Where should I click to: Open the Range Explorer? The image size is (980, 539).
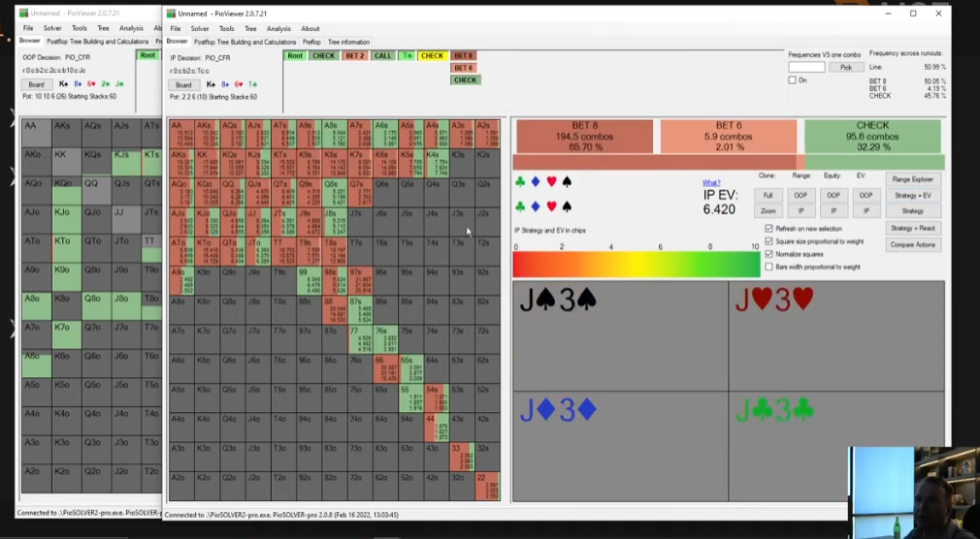(912, 179)
